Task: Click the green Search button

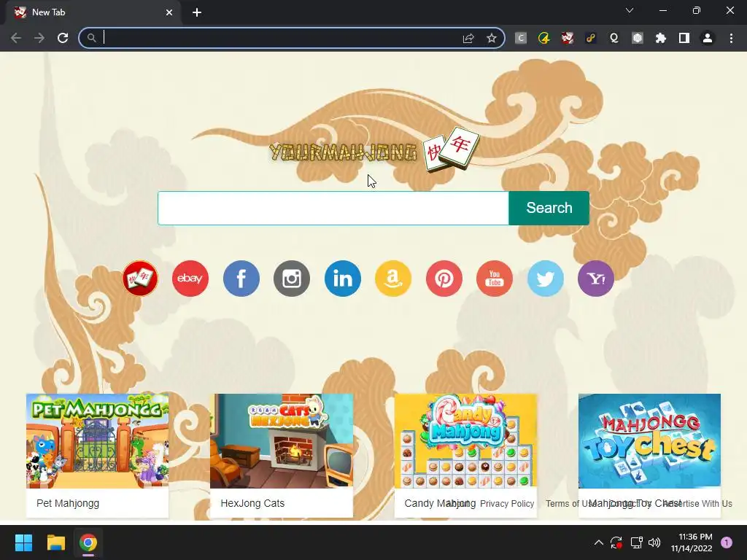Action: coord(549,208)
